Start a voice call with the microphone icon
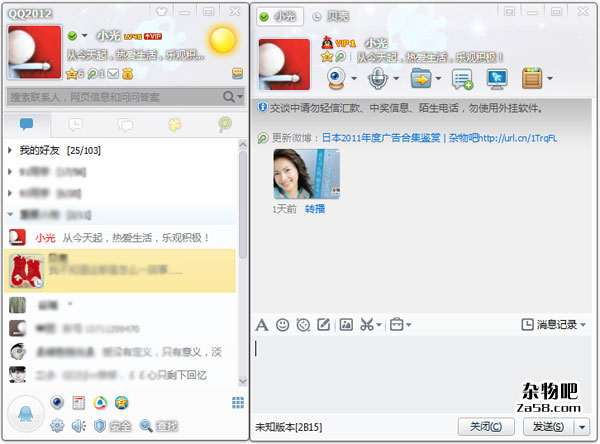This screenshot has width=600, height=444. pos(378,78)
